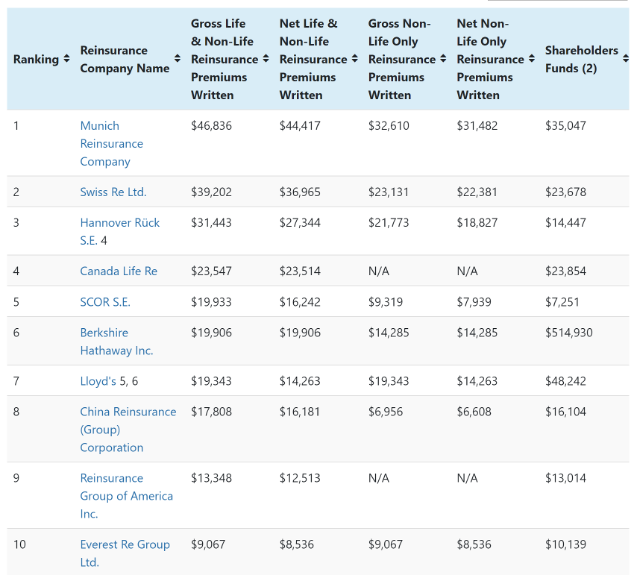Select Canada Life Re gross non-life N/A cell
The image size is (634, 576).
378,271
